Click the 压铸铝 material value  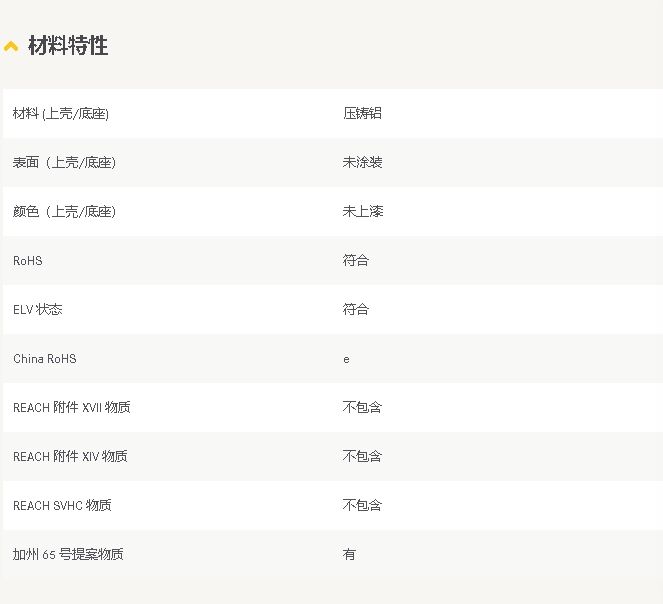pyautogui.click(x=362, y=113)
